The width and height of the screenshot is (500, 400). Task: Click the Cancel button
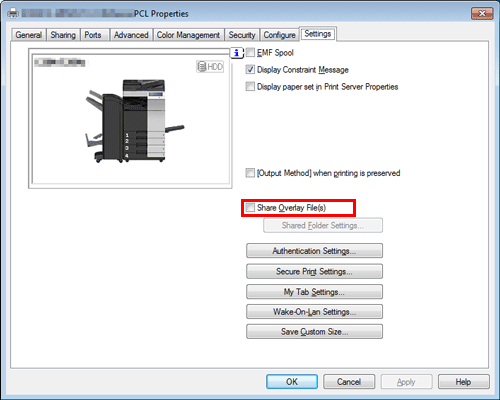(349, 382)
